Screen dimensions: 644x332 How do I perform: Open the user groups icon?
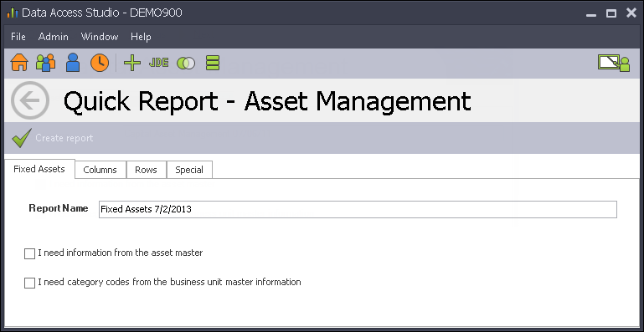point(45,63)
